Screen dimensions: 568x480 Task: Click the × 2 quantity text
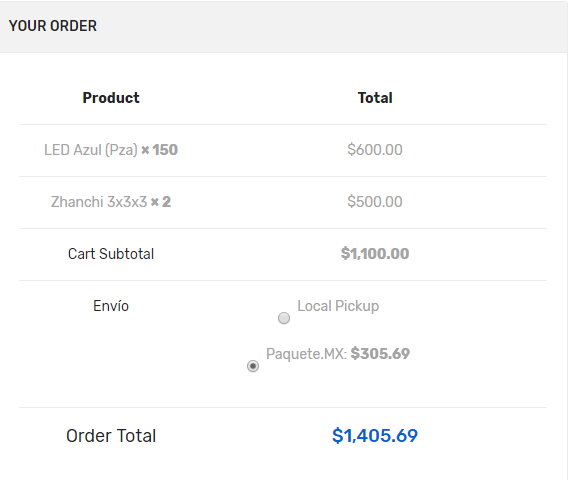161,202
